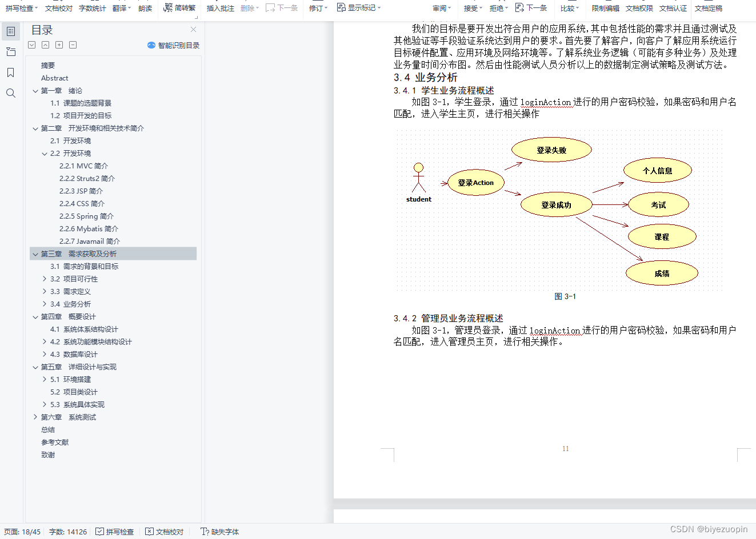Collapse 第一章 绪论 in the outline
The width and height of the screenshot is (756, 539).
click(x=35, y=91)
